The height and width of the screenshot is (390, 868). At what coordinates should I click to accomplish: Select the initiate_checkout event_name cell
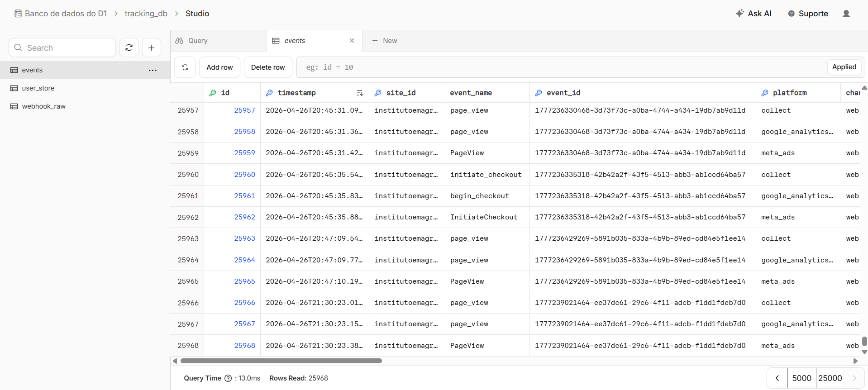point(487,174)
